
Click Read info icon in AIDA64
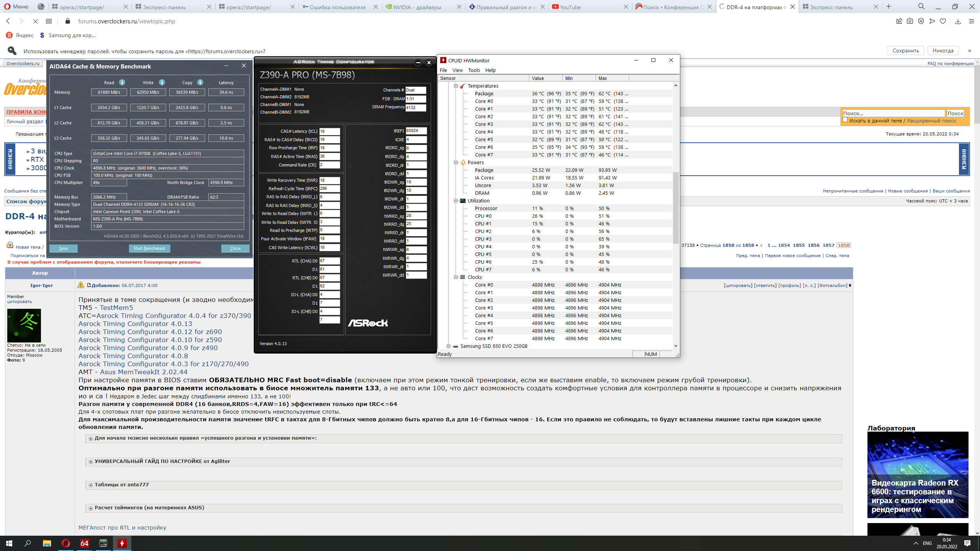click(122, 82)
